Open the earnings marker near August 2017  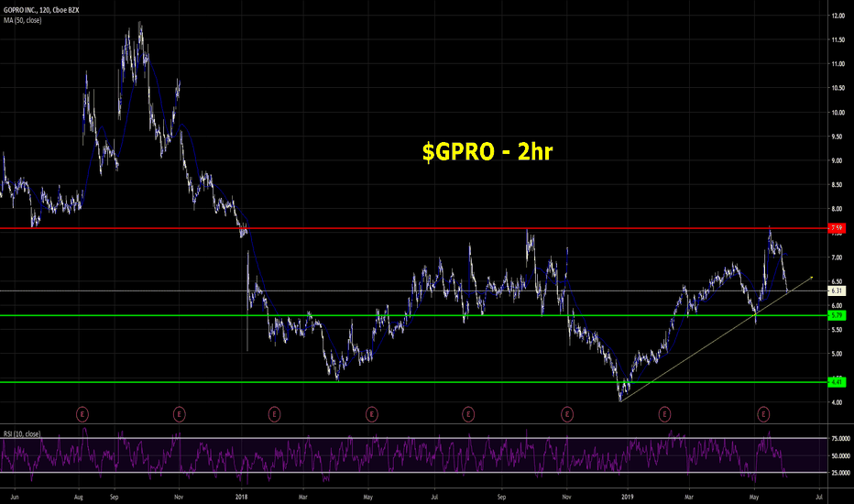tap(82, 414)
